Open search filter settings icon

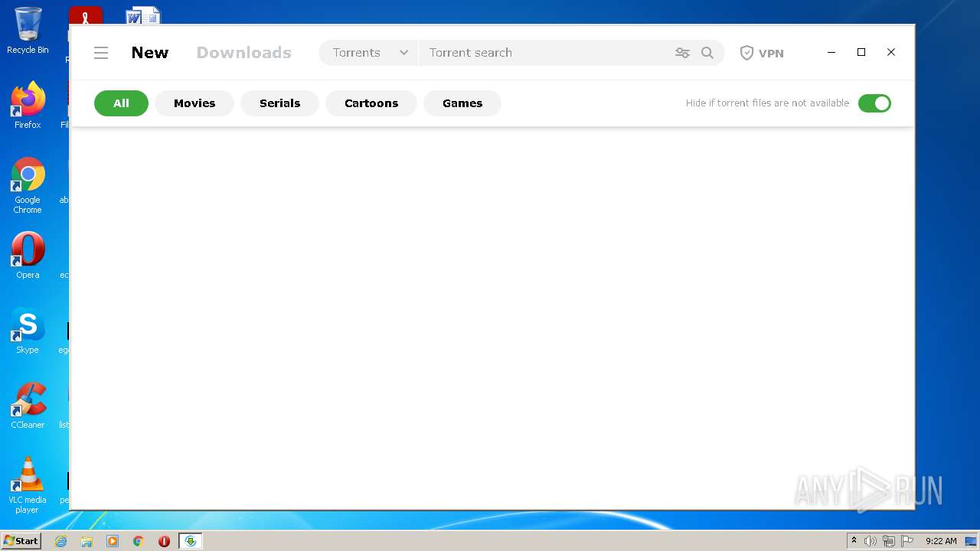tap(682, 53)
